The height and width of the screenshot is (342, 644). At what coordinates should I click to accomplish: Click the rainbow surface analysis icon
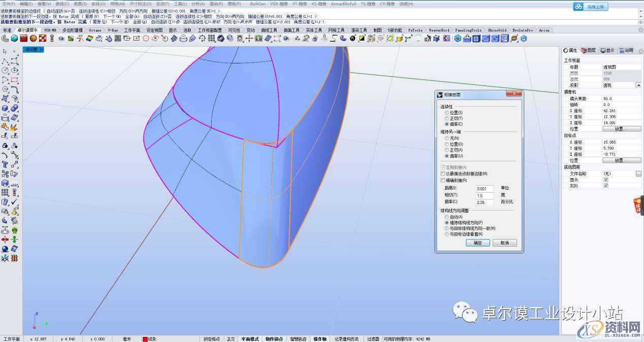[89, 38]
